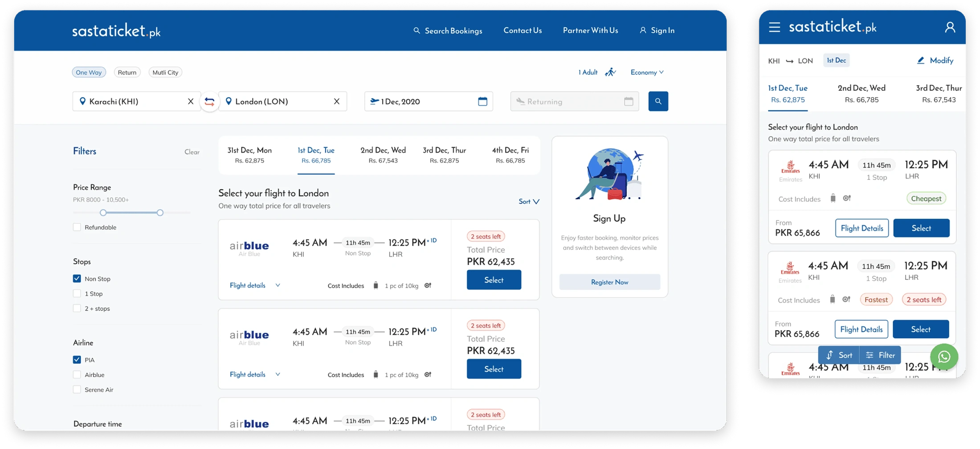Click the Clear filters link

click(x=192, y=152)
